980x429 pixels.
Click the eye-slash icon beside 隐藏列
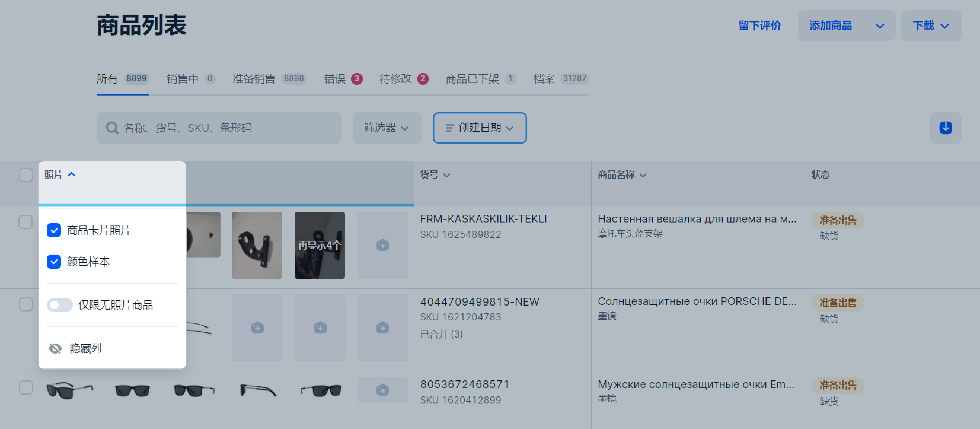(x=56, y=348)
